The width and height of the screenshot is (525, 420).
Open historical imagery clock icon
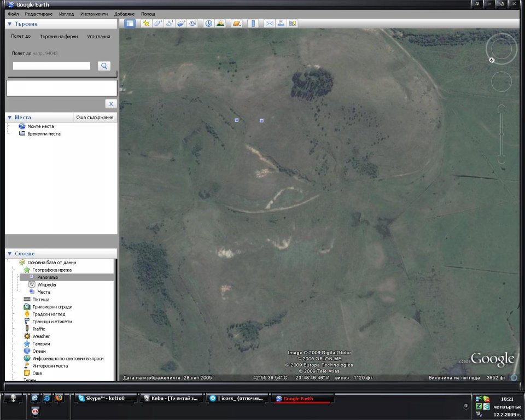208,23
